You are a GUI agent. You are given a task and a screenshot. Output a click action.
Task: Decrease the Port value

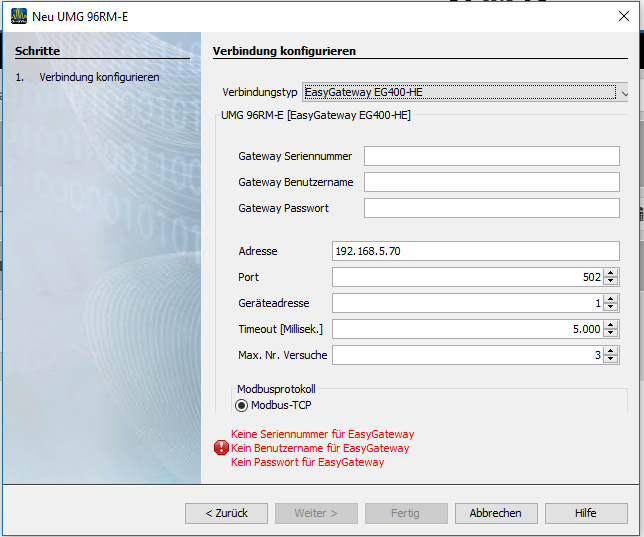611,282
